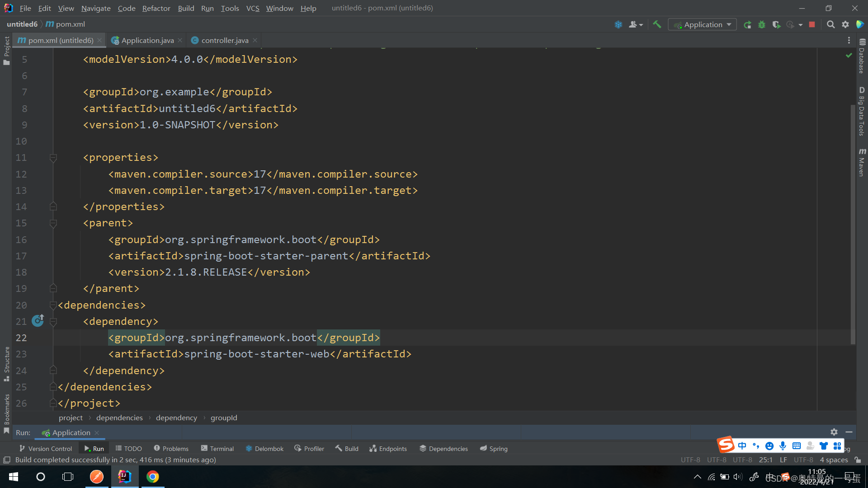Change indent setting 4 spaces in status bar
This screenshot has width=868, height=488.
(834, 460)
